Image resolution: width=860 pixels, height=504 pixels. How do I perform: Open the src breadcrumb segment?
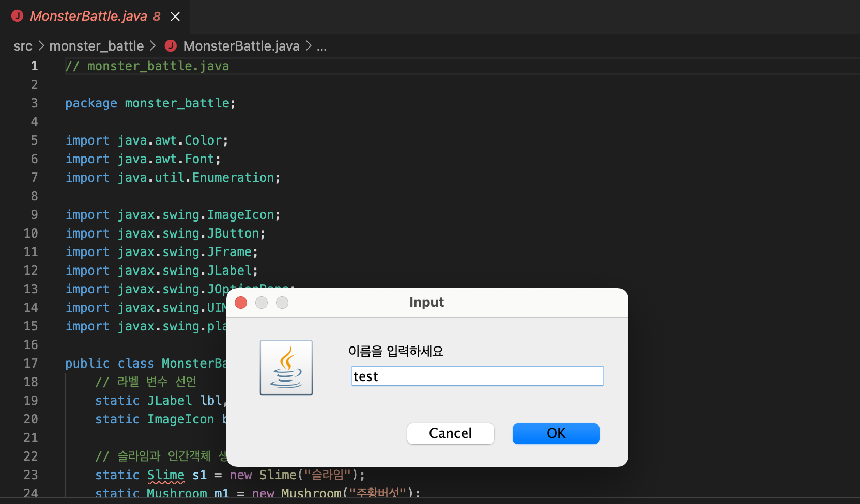pyautogui.click(x=23, y=46)
